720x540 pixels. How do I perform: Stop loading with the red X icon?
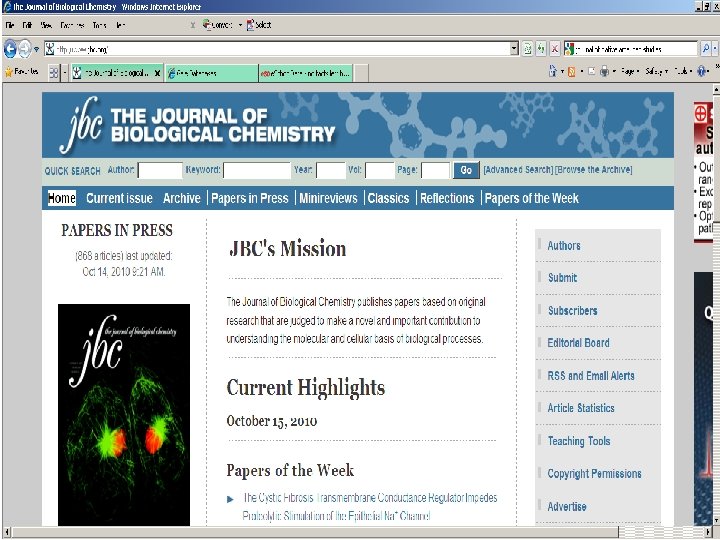pyautogui.click(x=555, y=48)
